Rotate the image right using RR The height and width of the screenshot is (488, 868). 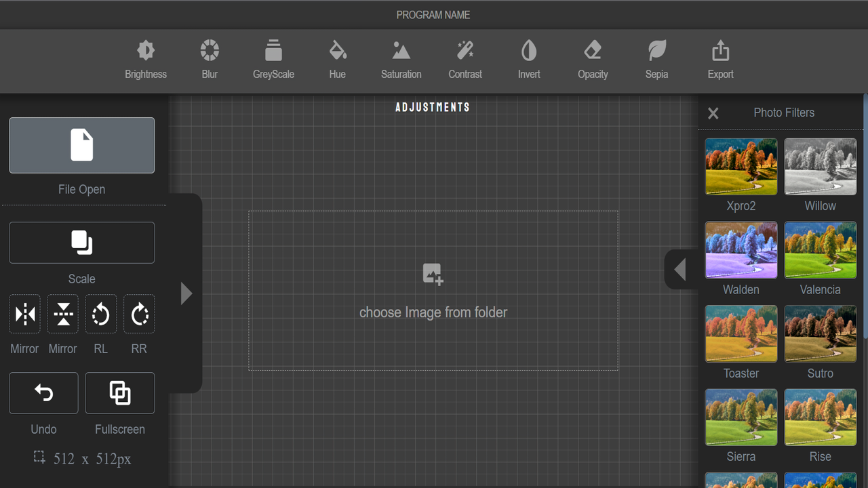(x=138, y=314)
